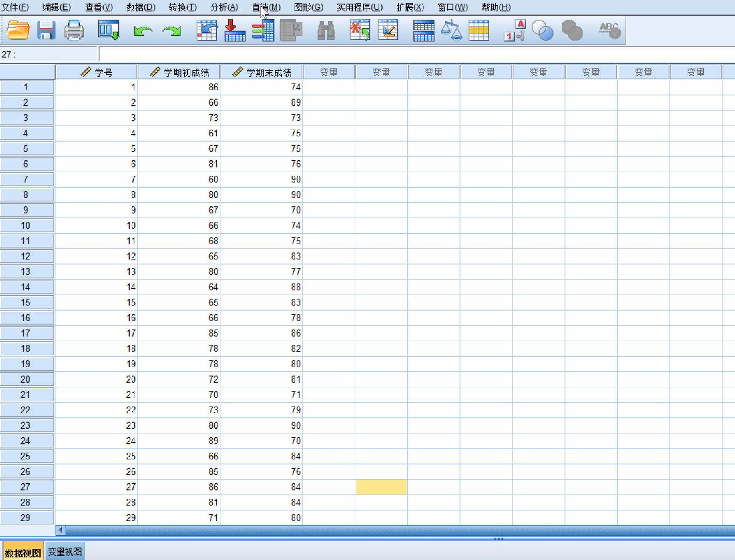
Task: Open the 编辑(E) menu
Action: click(x=57, y=7)
